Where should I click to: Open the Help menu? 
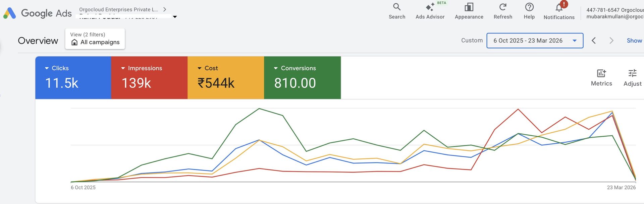pyautogui.click(x=529, y=11)
